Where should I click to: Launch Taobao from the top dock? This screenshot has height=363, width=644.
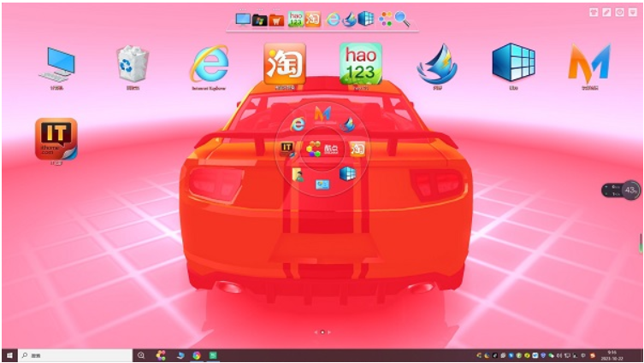point(312,19)
